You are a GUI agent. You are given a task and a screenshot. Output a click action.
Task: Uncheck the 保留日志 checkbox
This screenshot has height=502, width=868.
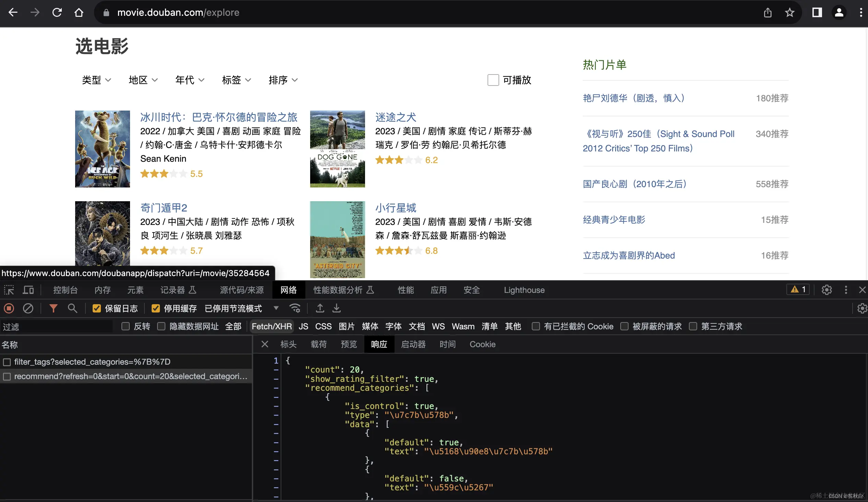point(96,308)
